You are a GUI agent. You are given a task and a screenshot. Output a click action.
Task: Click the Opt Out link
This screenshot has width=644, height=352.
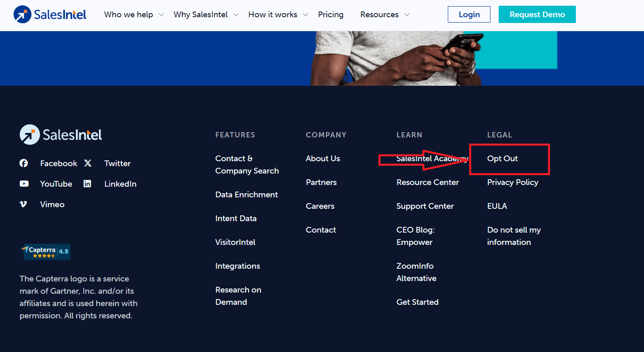coord(502,158)
